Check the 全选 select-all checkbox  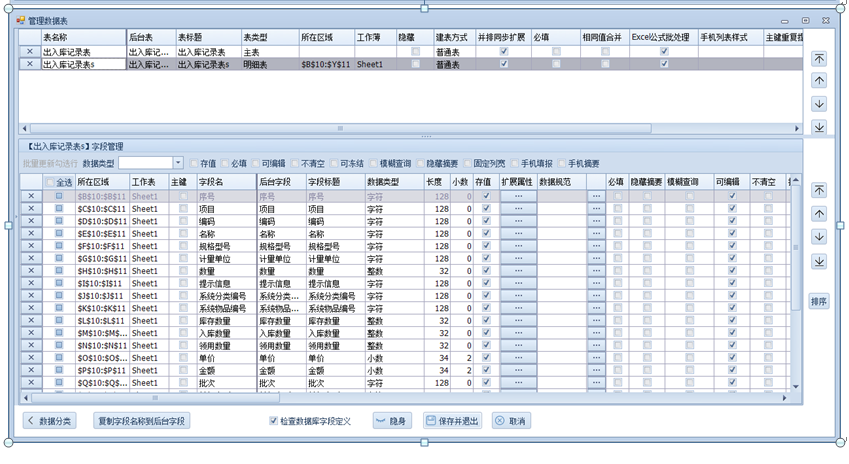[51, 183]
